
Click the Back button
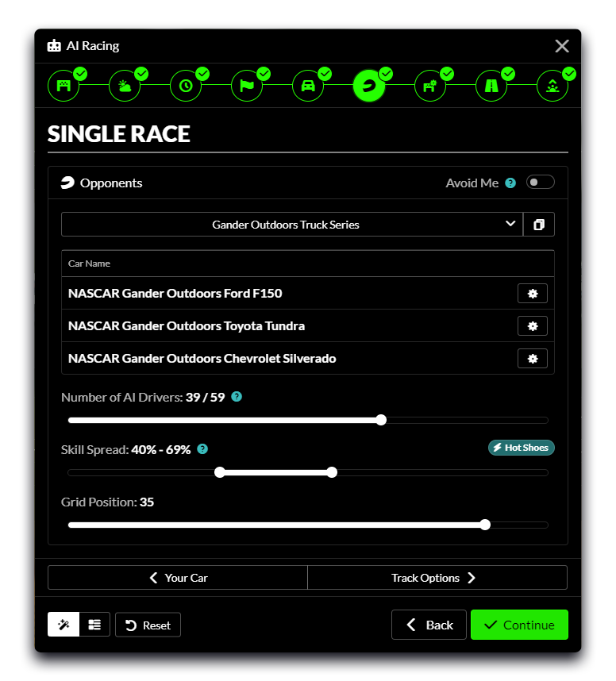click(x=429, y=625)
